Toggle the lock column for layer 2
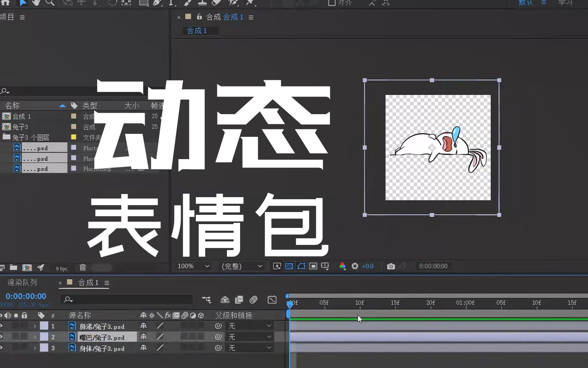This screenshot has height=368, width=588. [x=23, y=336]
